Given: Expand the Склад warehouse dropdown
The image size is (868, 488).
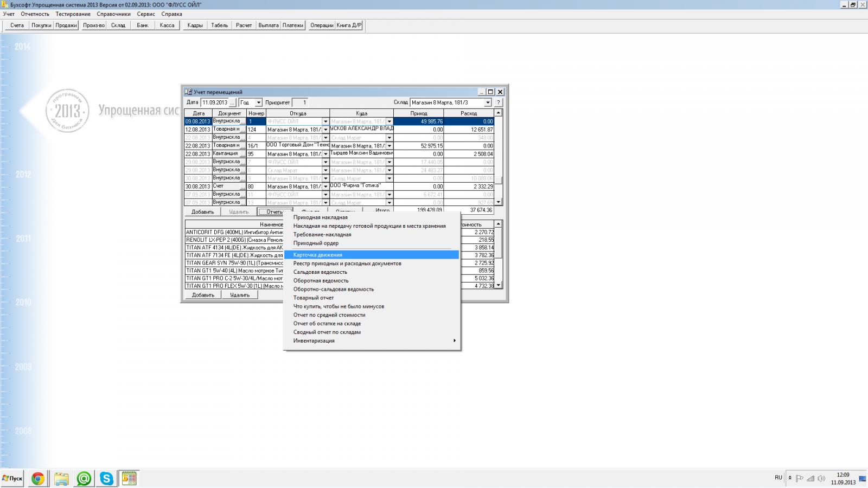Looking at the screenshot, I should (x=487, y=102).
